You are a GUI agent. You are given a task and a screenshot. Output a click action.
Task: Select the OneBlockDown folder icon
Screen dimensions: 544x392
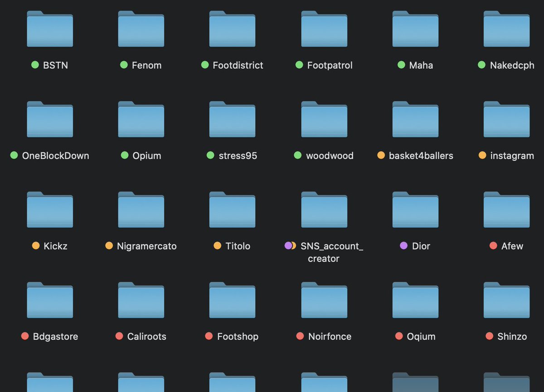pos(50,119)
